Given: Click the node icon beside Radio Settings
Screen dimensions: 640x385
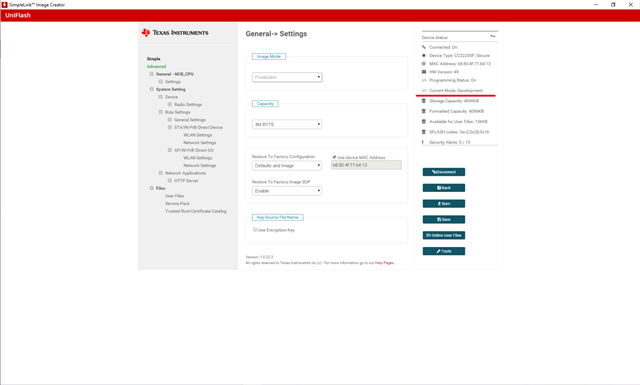Looking at the screenshot, I should (x=170, y=105).
